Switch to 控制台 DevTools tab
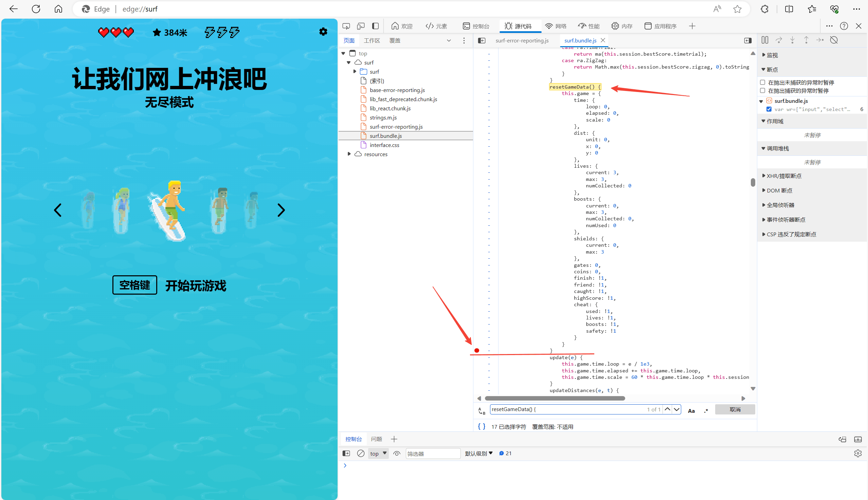Screen dimensions: 868x500 click(x=476, y=26)
